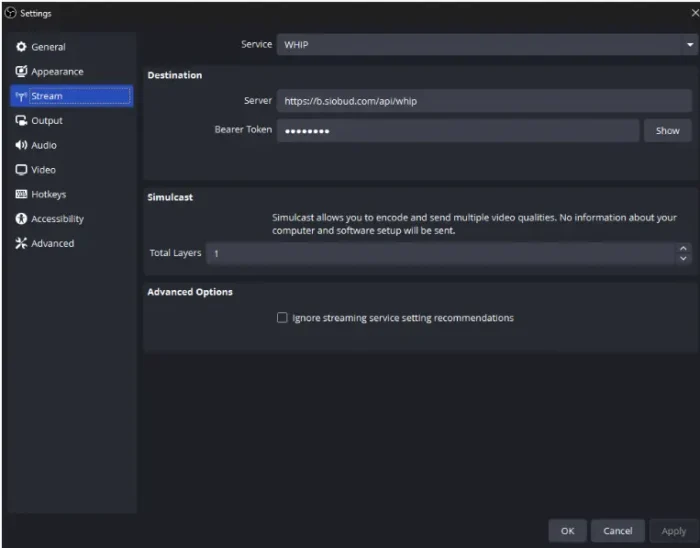Image resolution: width=700 pixels, height=548 pixels.
Task: Increase Total Layers with up arrow
Action: (683, 248)
